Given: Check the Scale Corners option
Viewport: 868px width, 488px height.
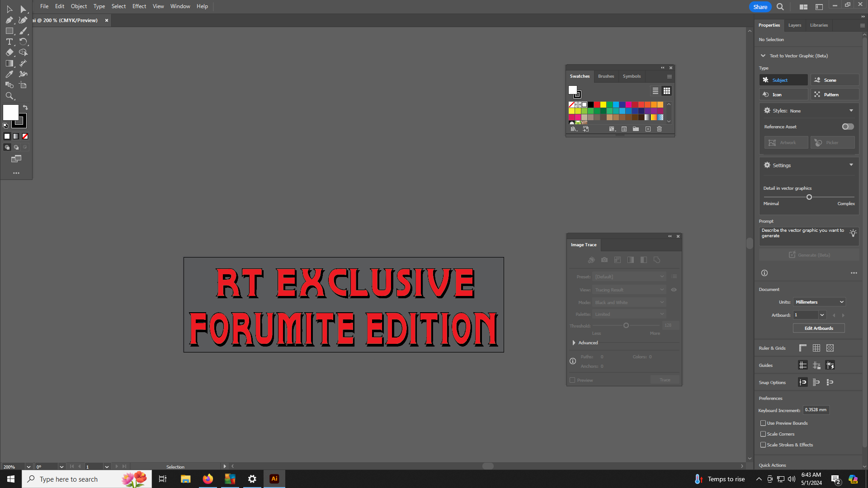Looking at the screenshot, I should (763, 434).
